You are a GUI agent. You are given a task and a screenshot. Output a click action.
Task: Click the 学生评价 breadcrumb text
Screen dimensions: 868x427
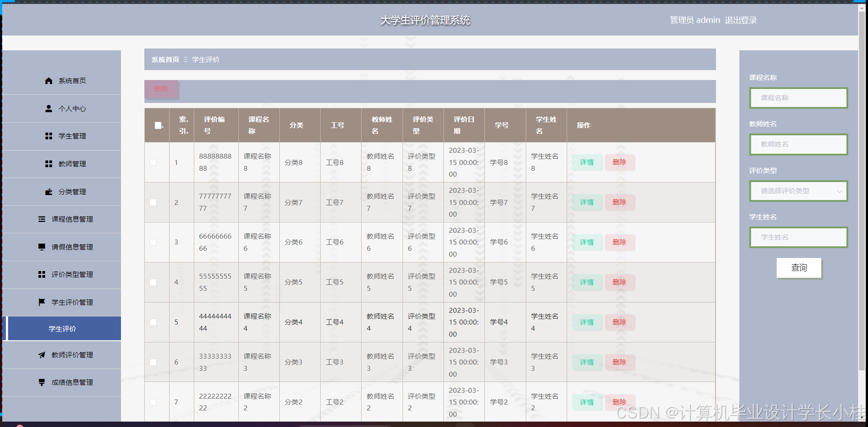tap(206, 60)
